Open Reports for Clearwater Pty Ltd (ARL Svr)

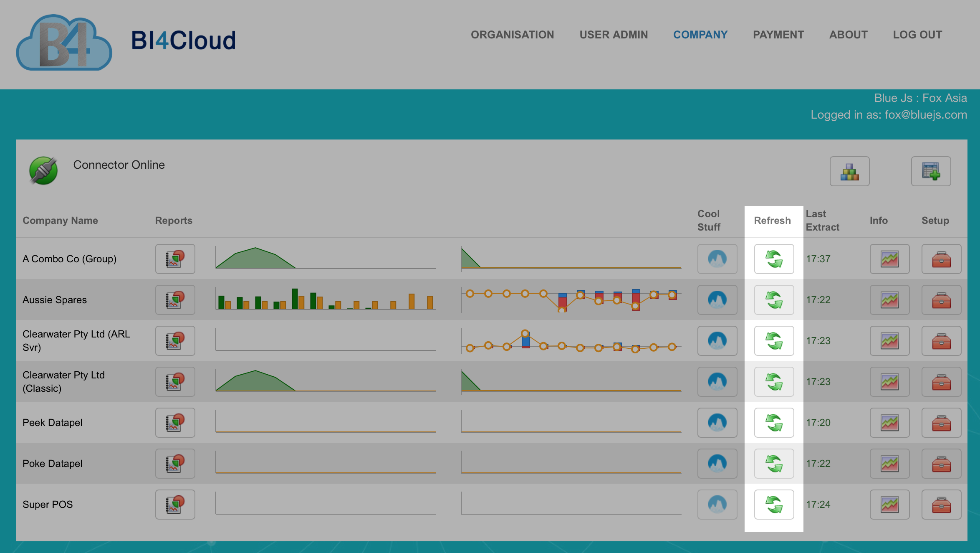pyautogui.click(x=175, y=341)
